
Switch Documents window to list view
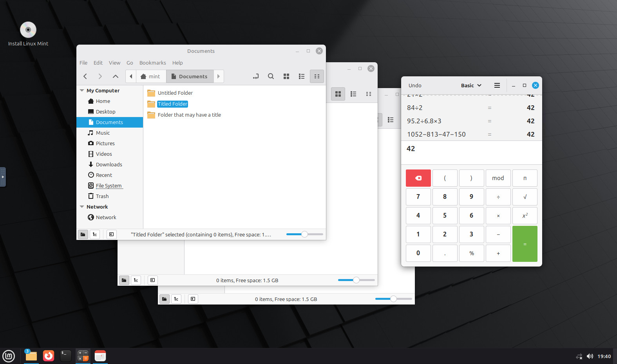point(302,76)
